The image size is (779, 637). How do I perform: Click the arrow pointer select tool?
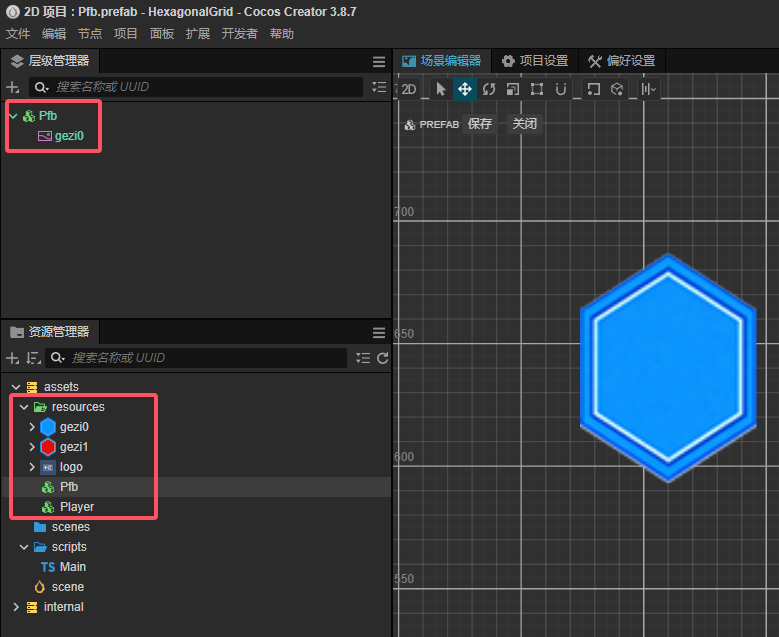[x=441, y=89]
